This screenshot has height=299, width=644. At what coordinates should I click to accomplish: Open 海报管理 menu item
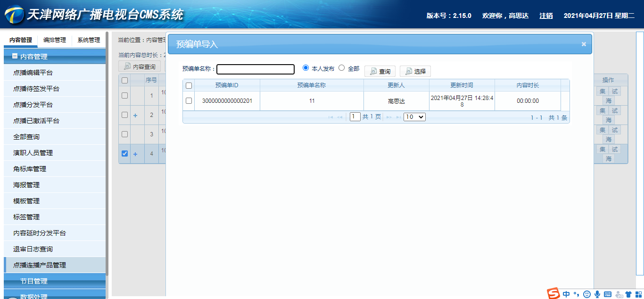[x=55, y=185]
